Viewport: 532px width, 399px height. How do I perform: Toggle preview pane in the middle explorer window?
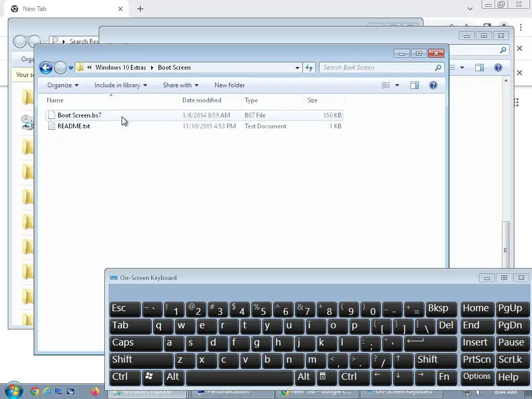(480, 68)
